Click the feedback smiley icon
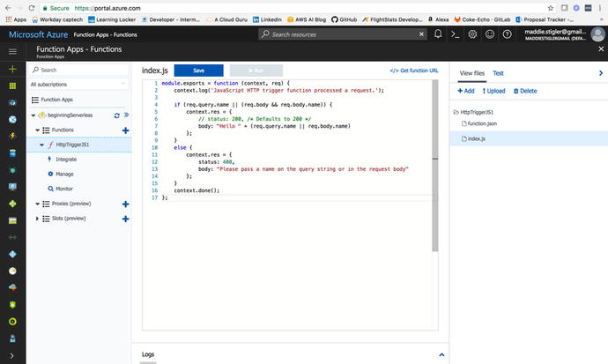Screen dimensions: 608x364 tap(489, 34)
